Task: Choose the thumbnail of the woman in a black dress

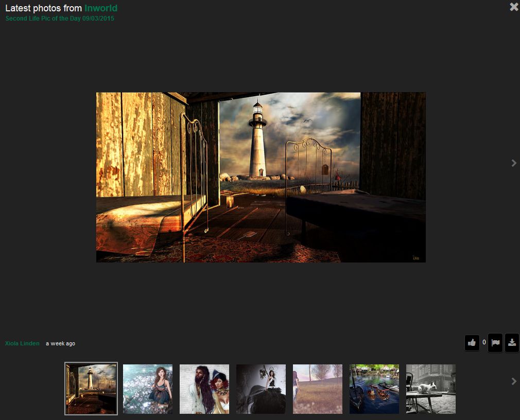Action: pos(261,389)
